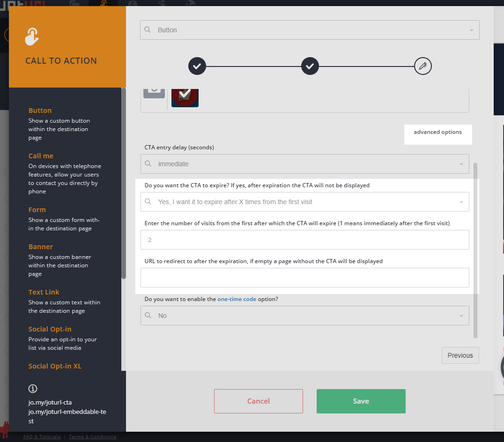Image resolution: width=504 pixels, height=442 pixels.
Task: Select Text Link CTA type in sidebar
Action: pos(44,292)
